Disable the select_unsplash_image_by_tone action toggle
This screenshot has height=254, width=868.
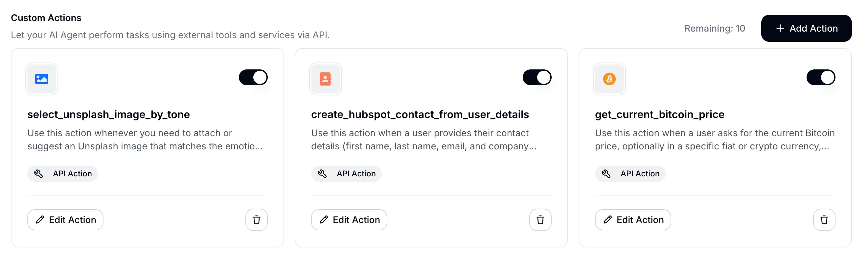(x=253, y=77)
